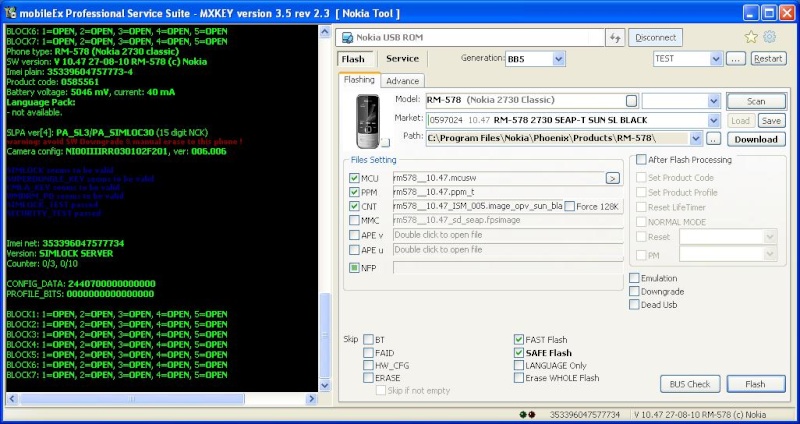
Task: Enable Skip ERASE checkbox
Action: [x=368, y=378]
